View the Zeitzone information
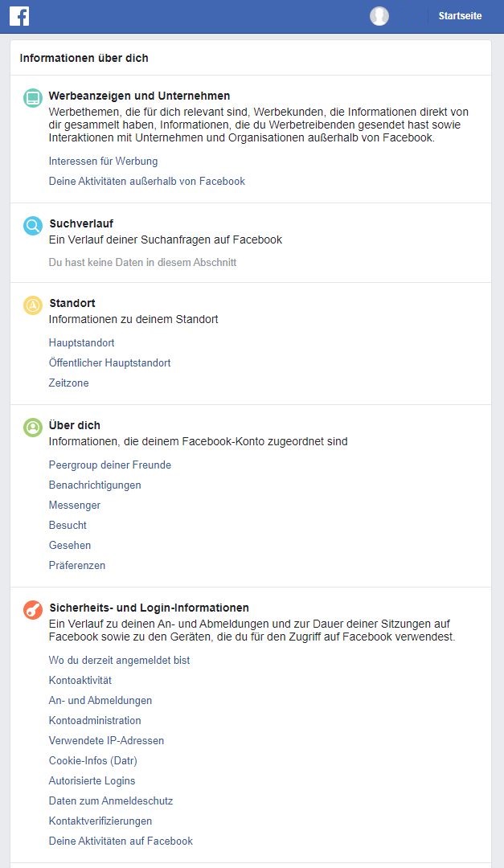Viewport: 504px width, 868px height. tap(68, 383)
